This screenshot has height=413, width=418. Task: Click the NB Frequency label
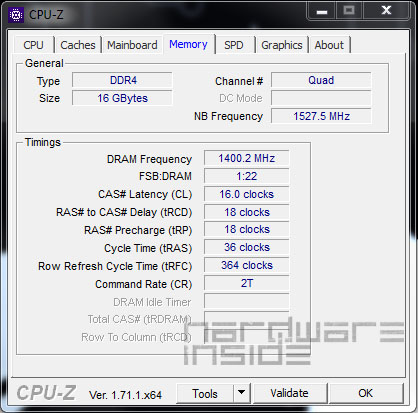point(228,116)
